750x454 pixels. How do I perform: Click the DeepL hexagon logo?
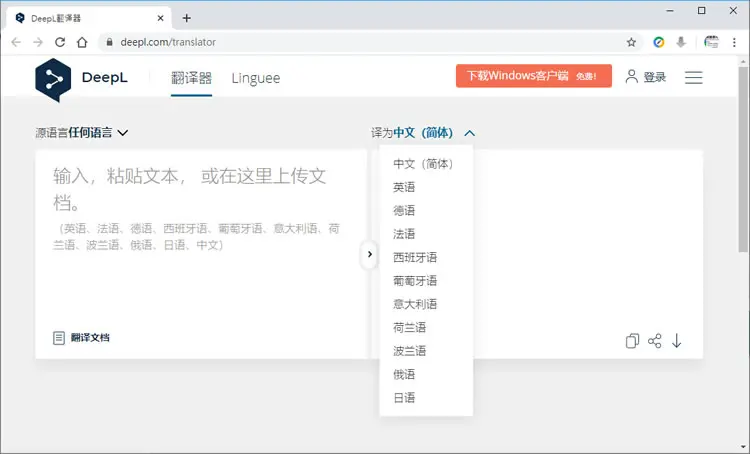pyautogui.click(x=53, y=79)
